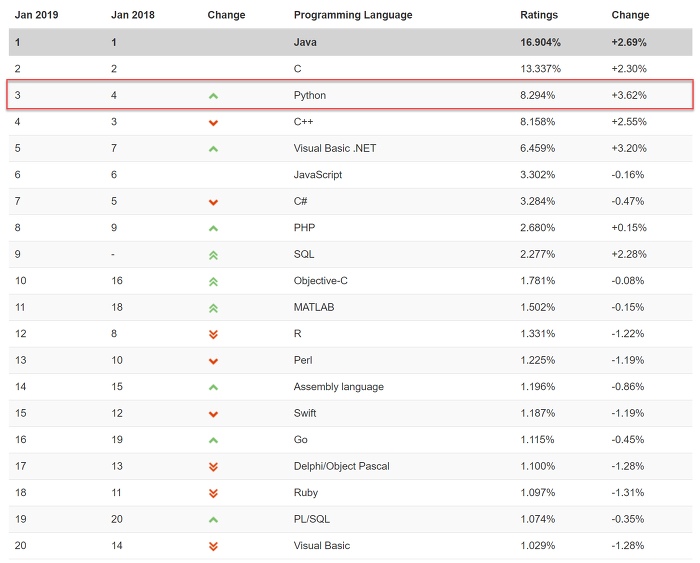Screen dimensions: 700x563
Task: Click the Swift language name
Action: pos(305,413)
